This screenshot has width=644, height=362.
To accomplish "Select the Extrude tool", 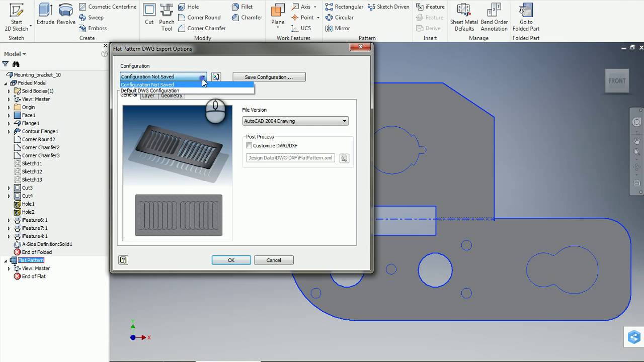I will [x=45, y=14].
